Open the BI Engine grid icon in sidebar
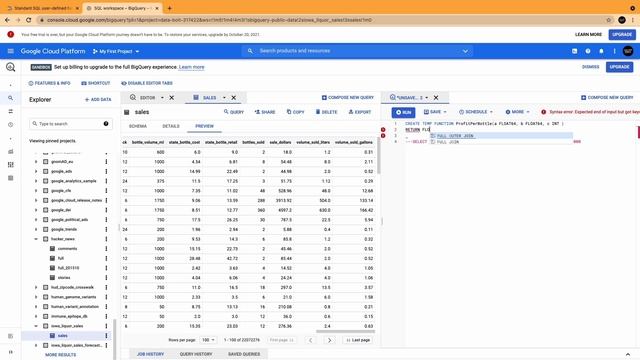Viewport: 640px width, 360px height. click(11, 164)
